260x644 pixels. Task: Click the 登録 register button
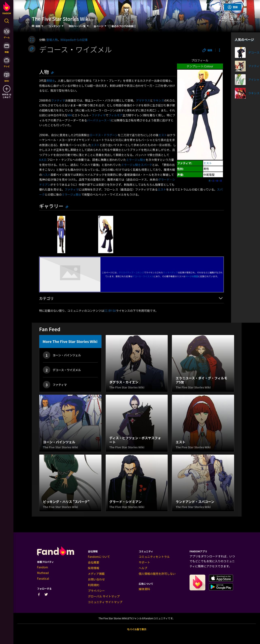[x=233, y=7]
